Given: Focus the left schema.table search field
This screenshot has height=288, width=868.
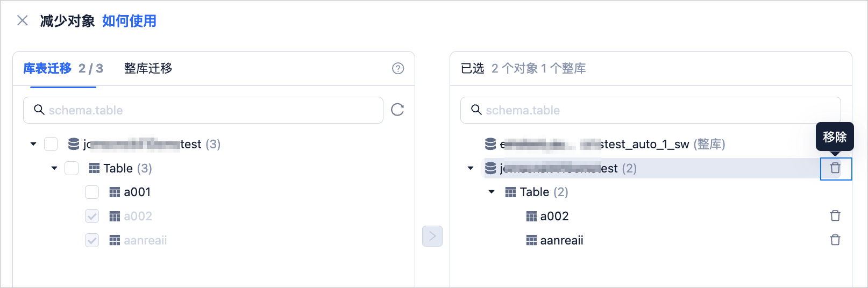Looking at the screenshot, I should [203, 110].
